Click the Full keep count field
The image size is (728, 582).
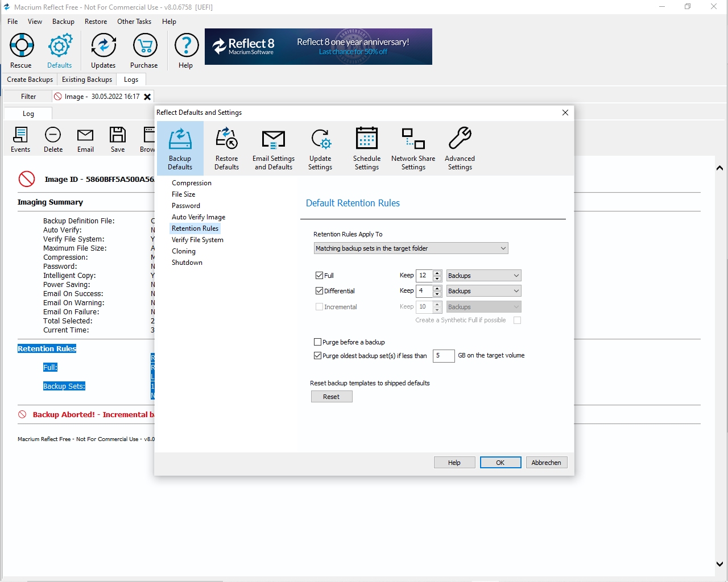click(x=424, y=276)
